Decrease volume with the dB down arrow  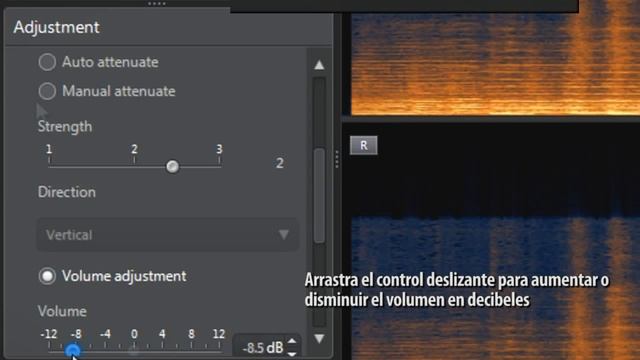(292, 354)
